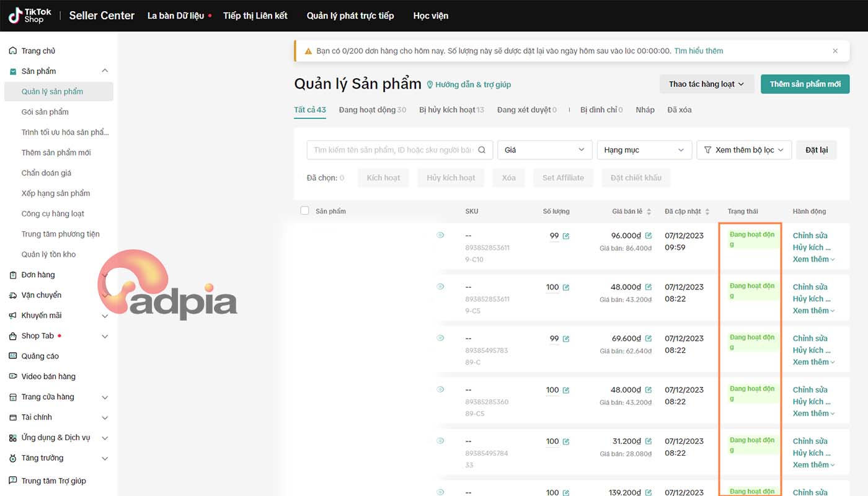The image size is (868, 496).
Task: Open Xếp hạng sản phẩm sidebar item
Action: tap(56, 193)
